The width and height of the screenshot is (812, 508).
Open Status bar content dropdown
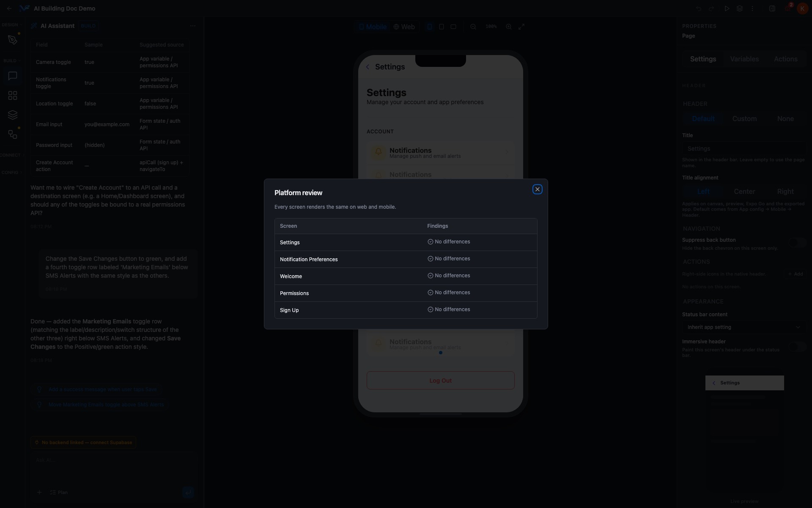[744, 327]
